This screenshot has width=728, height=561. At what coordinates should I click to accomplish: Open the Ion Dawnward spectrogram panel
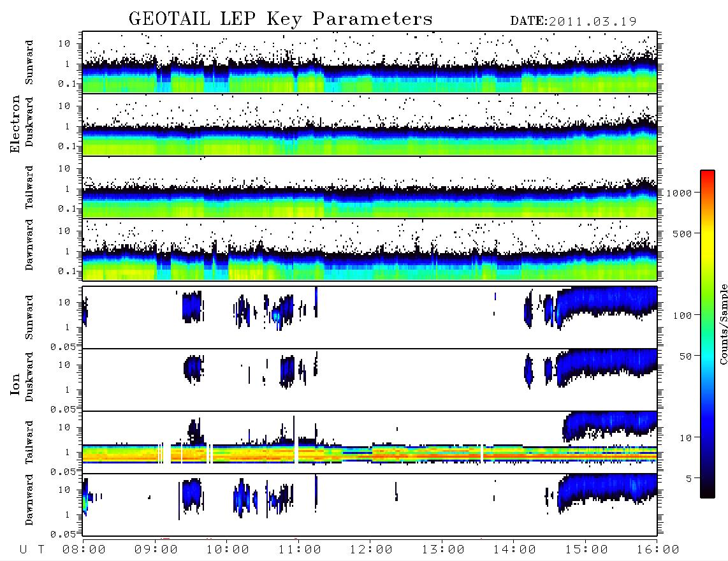(x=370, y=505)
